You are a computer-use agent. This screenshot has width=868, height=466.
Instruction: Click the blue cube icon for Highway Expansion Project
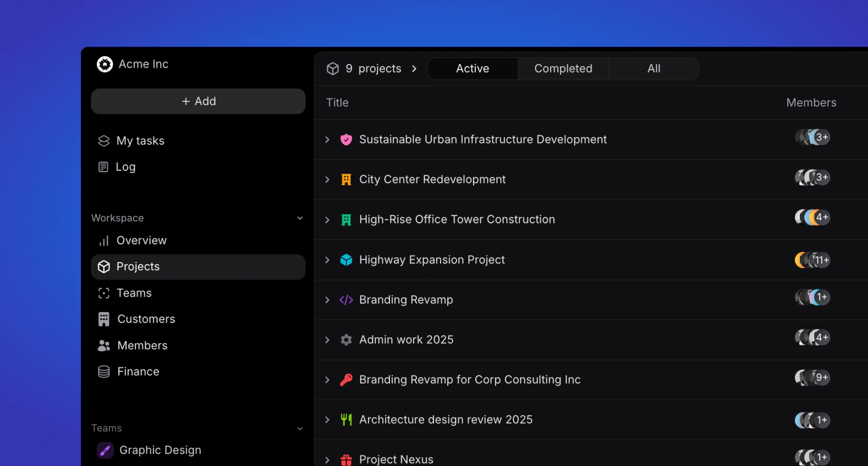pyautogui.click(x=346, y=260)
